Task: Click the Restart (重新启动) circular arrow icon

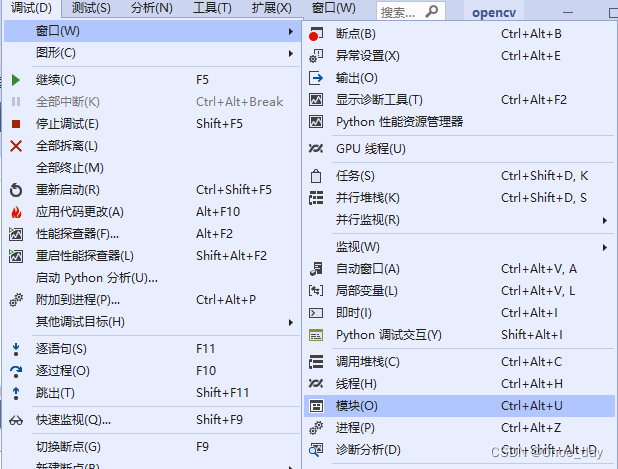Action: [16, 190]
